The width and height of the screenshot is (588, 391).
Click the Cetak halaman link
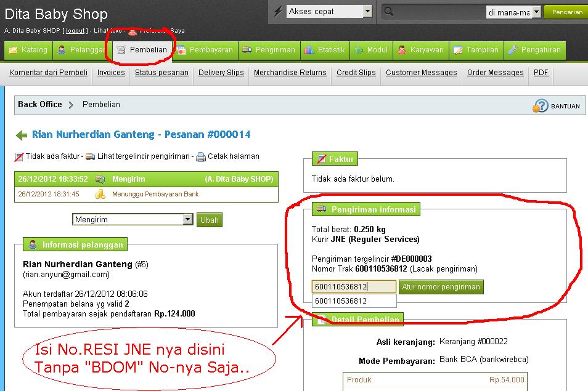coord(233,156)
